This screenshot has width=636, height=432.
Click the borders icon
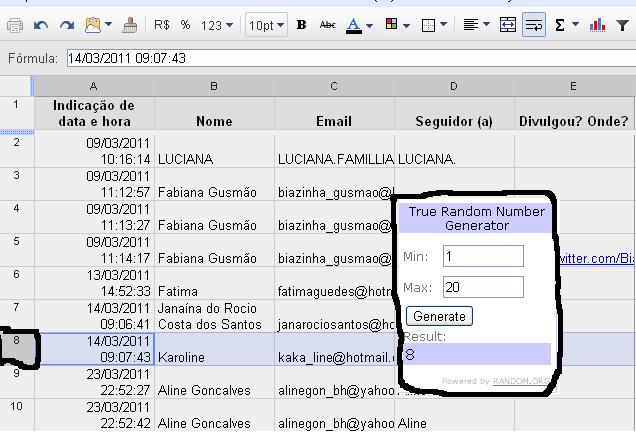click(428, 26)
